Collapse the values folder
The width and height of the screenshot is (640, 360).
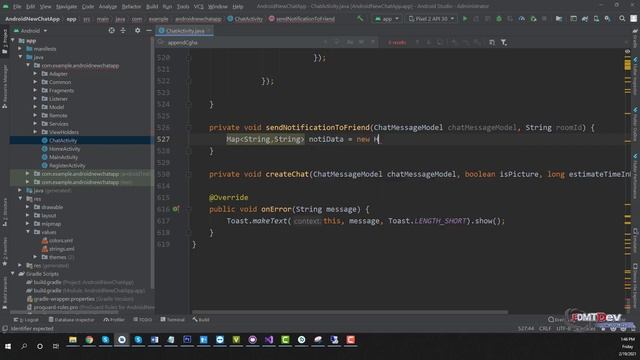(x=28, y=232)
